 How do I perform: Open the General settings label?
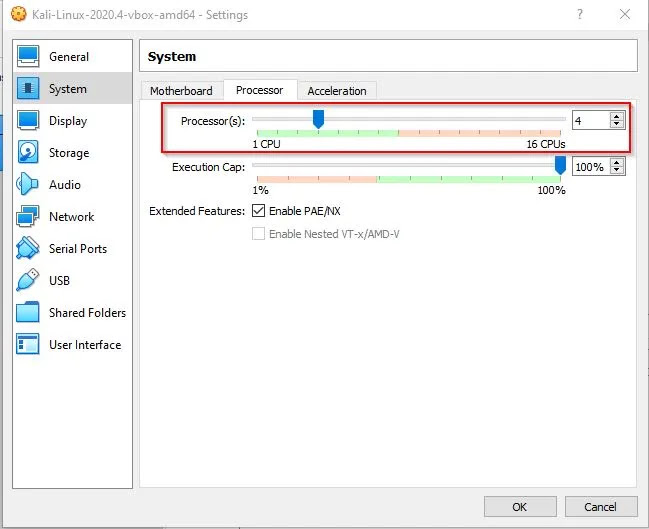click(x=69, y=57)
